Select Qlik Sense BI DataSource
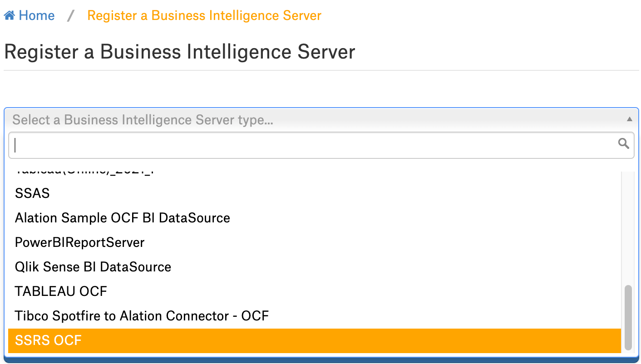This screenshot has height=364, width=641. click(315, 267)
